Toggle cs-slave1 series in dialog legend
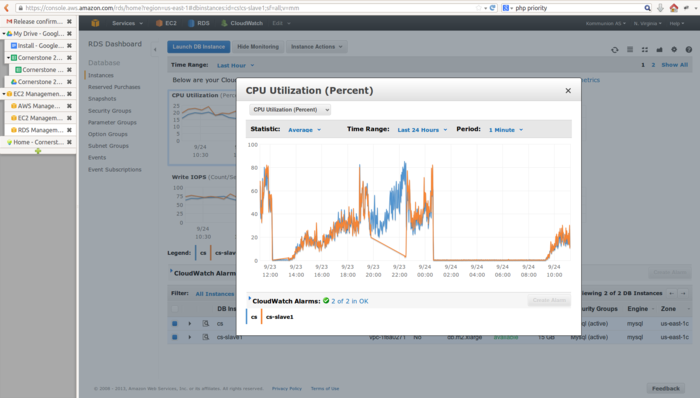 coord(279,317)
